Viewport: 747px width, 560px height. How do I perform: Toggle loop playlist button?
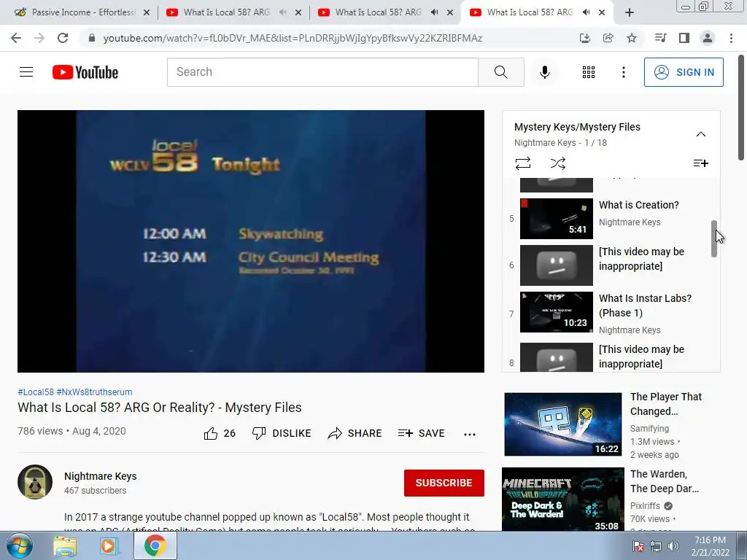click(x=522, y=163)
